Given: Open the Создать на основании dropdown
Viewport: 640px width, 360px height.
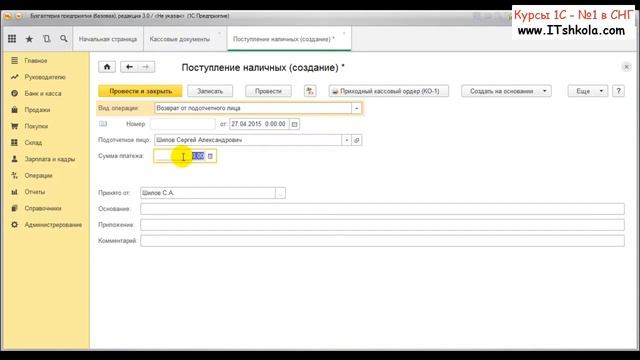Looking at the screenshot, I should pyautogui.click(x=506, y=91).
